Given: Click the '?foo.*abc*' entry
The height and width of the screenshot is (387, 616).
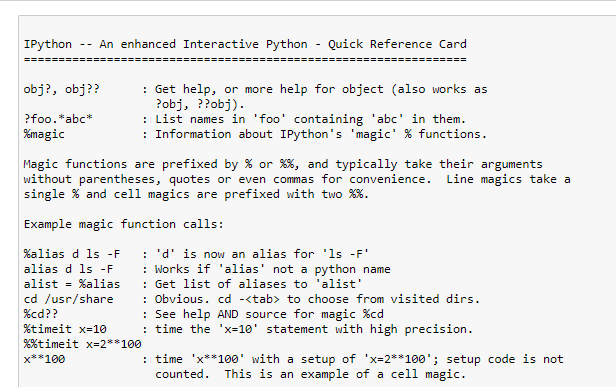Looking at the screenshot, I should tap(58, 119).
